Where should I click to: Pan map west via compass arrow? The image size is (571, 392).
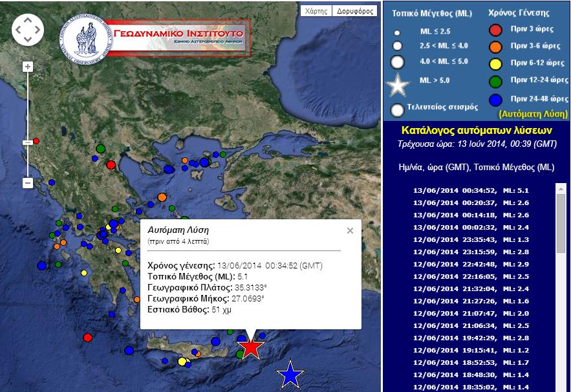17,29
